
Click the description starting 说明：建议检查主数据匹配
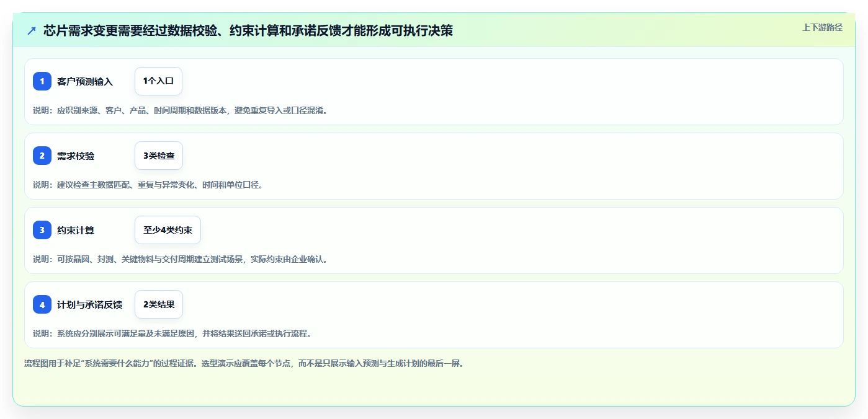click(x=148, y=185)
